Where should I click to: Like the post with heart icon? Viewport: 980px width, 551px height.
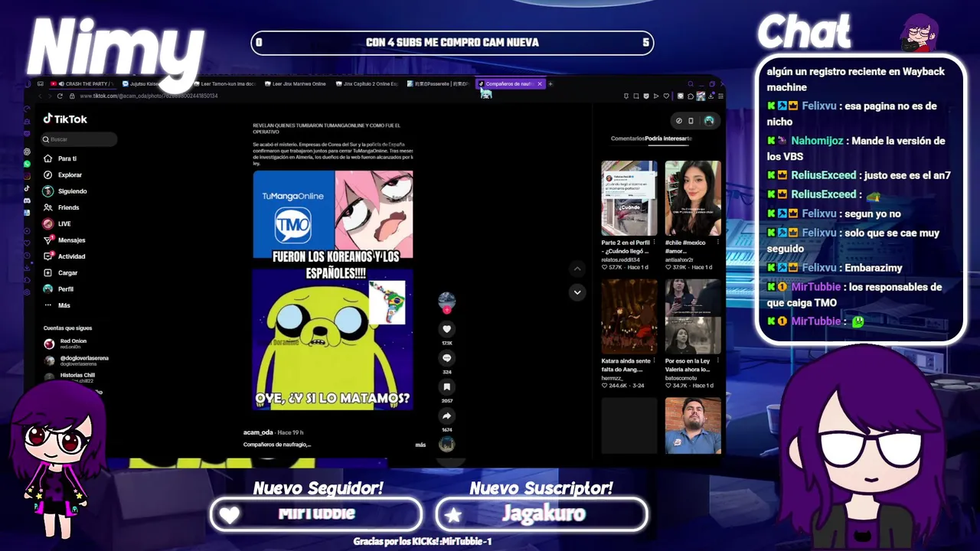pyautogui.click(x=447, y=329)
